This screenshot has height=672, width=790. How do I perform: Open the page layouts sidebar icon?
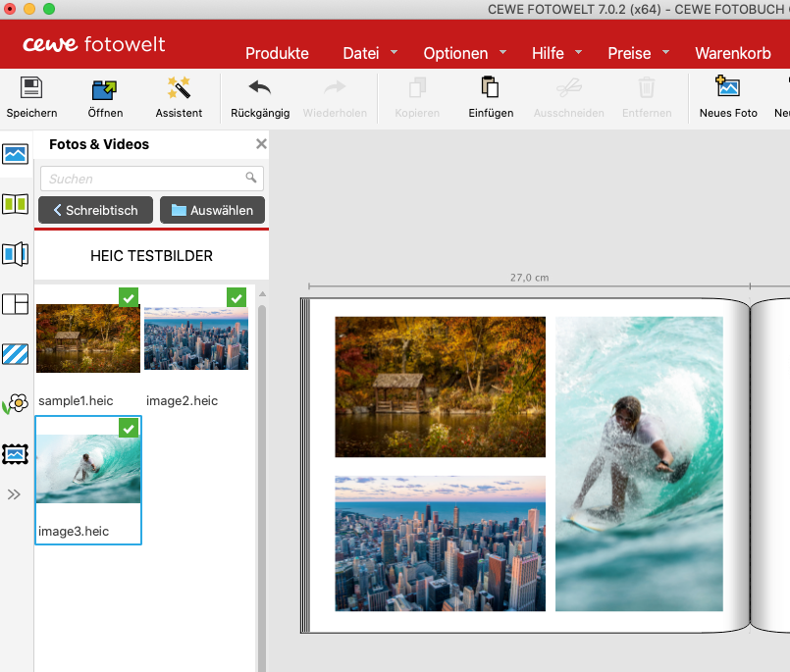click(16, 304)
